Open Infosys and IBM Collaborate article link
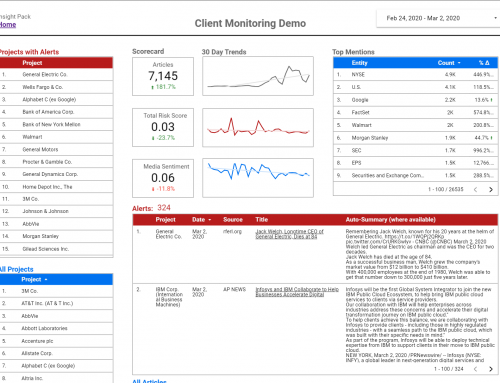 (x=297, y=292)
